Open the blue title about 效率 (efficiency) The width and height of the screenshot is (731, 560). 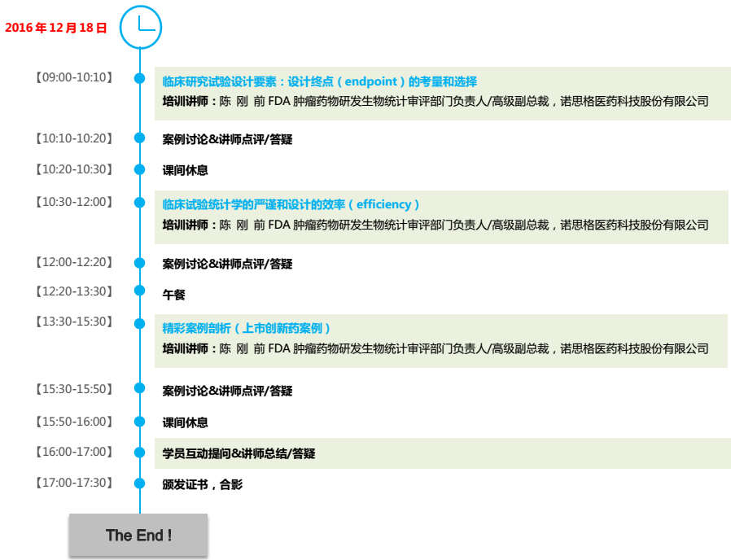point(291,204)
